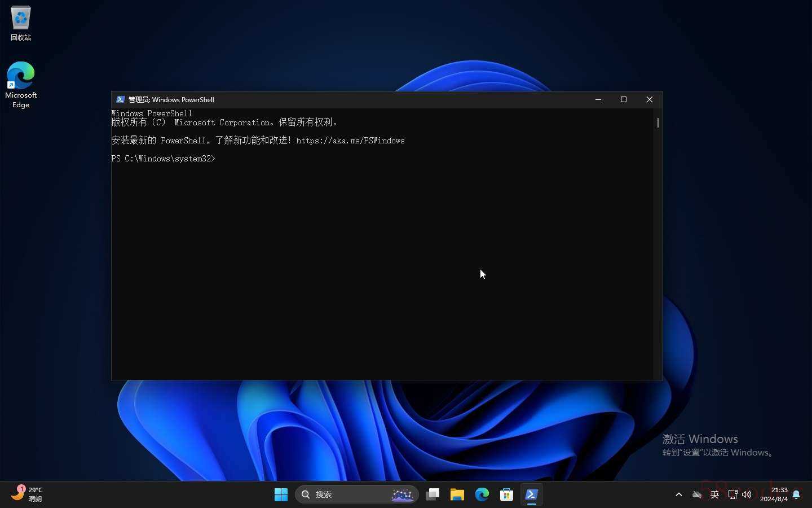Open the clock showing 21:33
The image size is (812, 508).
pos(774,494)
